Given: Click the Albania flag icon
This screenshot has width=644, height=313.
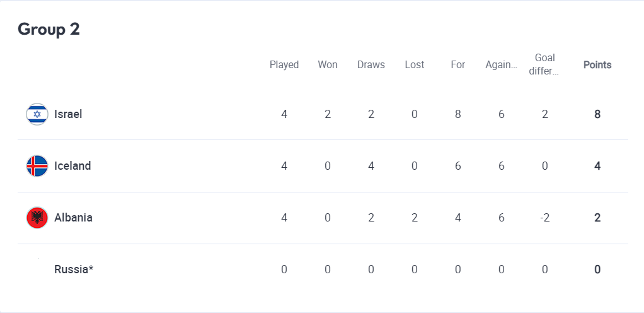Looking at the screenshot, I should 37,218.
